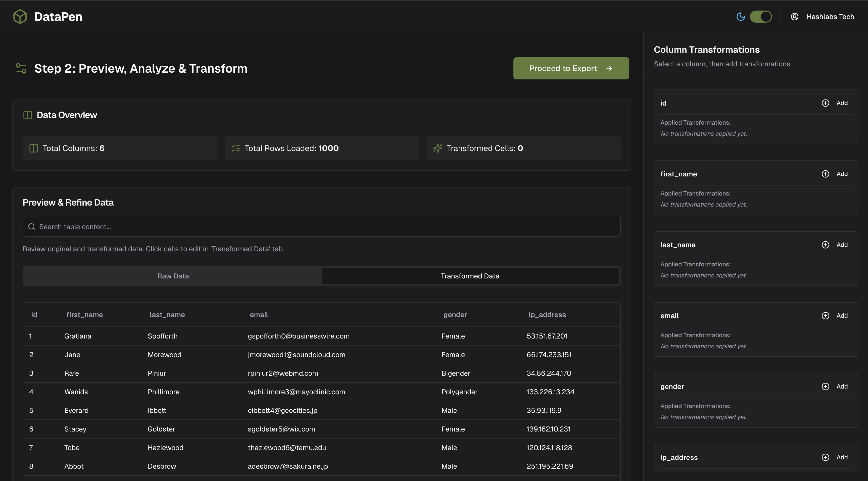
Task: Edit cell Wanids in row 4
Action: coord(76,392)
